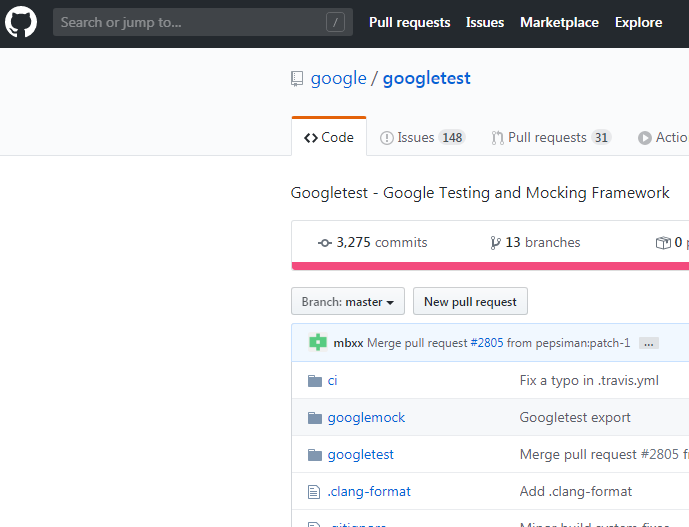Click the folder icon of the ci row
Image resolution: width=689 pixels, height=527 pixels.
click(x=315, y=381)
